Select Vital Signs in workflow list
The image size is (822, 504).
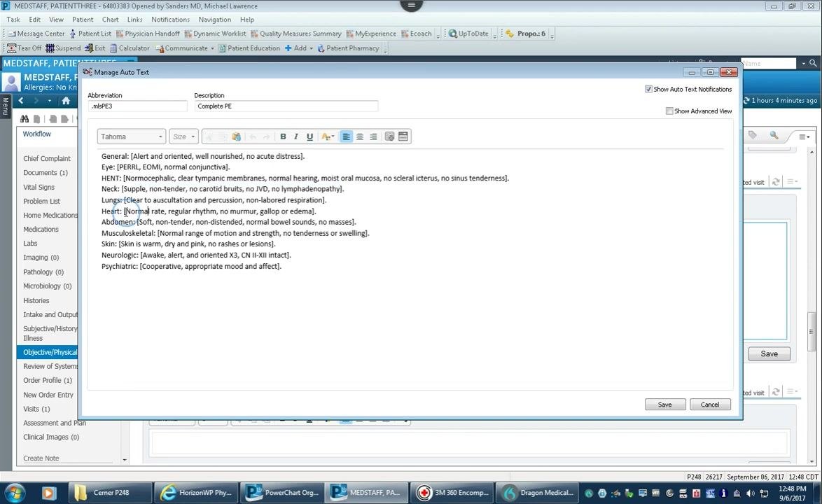[x=39, y=187]
